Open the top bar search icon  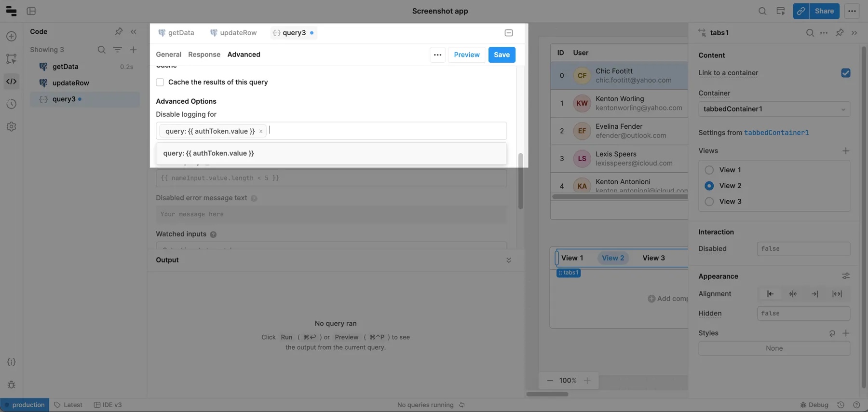pyautogui.click(x=762, y=11)
